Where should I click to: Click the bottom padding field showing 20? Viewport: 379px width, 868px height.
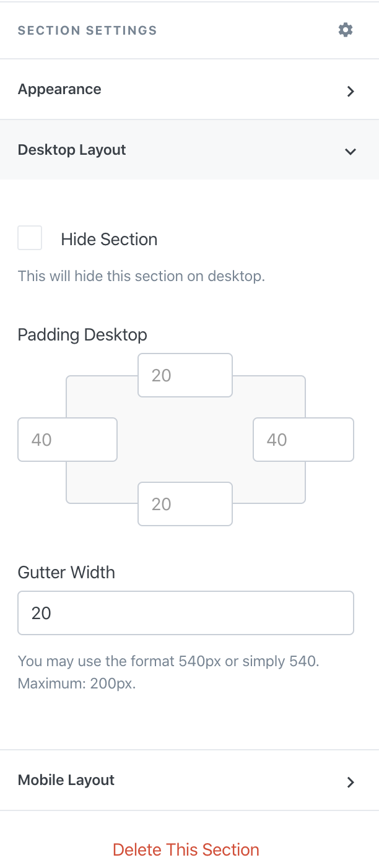point(185,504)
